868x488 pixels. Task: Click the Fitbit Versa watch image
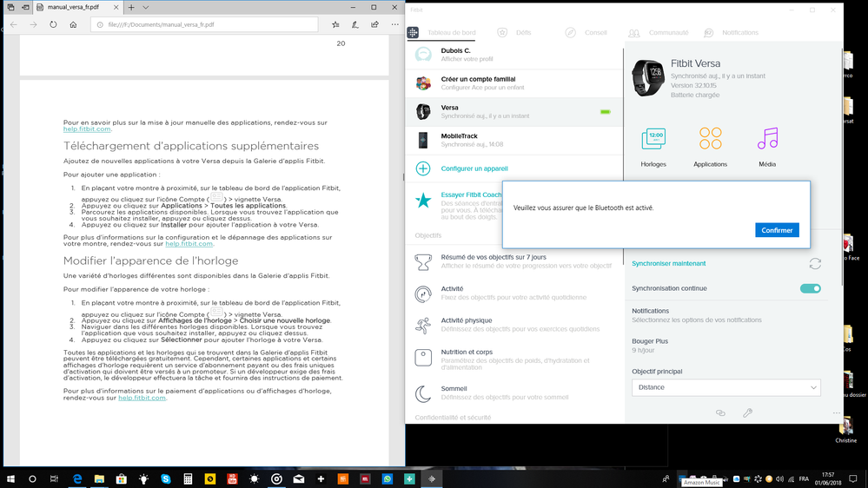(x=648, y=78)
